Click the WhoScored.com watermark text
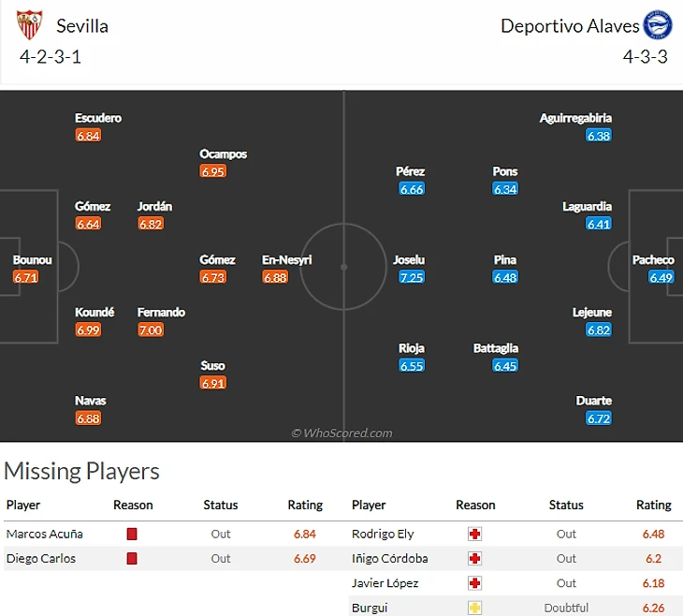 coord(341,433)
